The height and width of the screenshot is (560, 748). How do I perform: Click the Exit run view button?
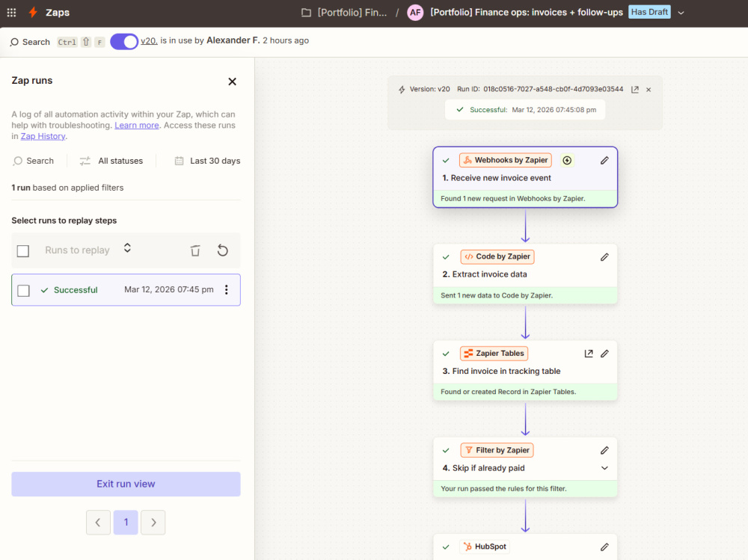(x=126, y=484)
